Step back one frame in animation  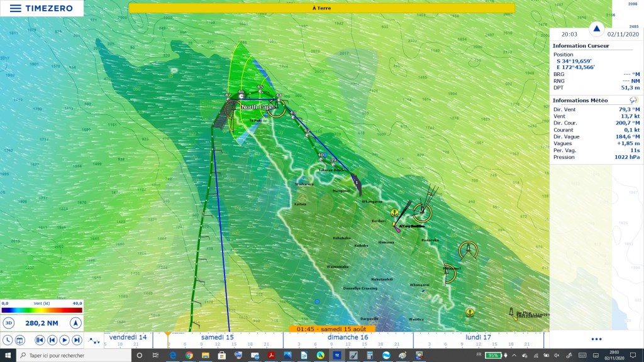click(52, 340)
